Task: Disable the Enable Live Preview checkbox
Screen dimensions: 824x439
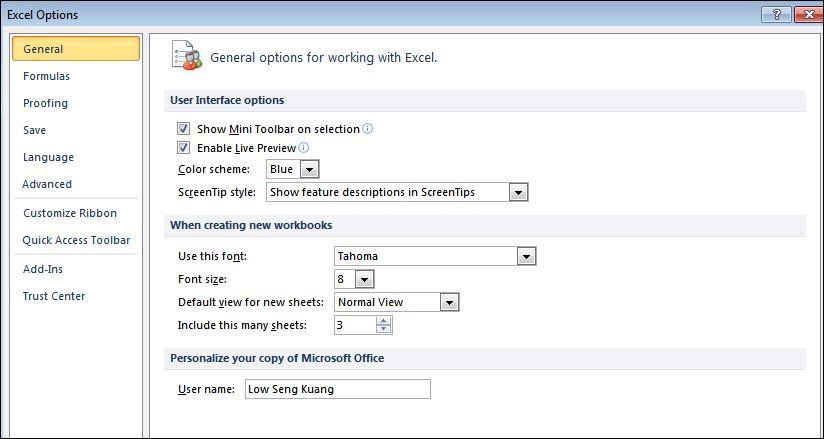Action: (x=183, y=148)
